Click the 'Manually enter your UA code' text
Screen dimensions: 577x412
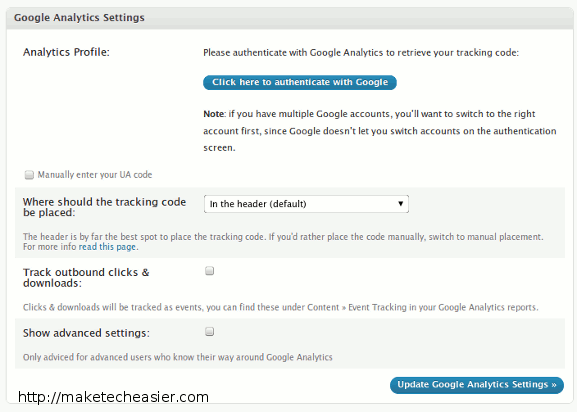tap(95, 175)
